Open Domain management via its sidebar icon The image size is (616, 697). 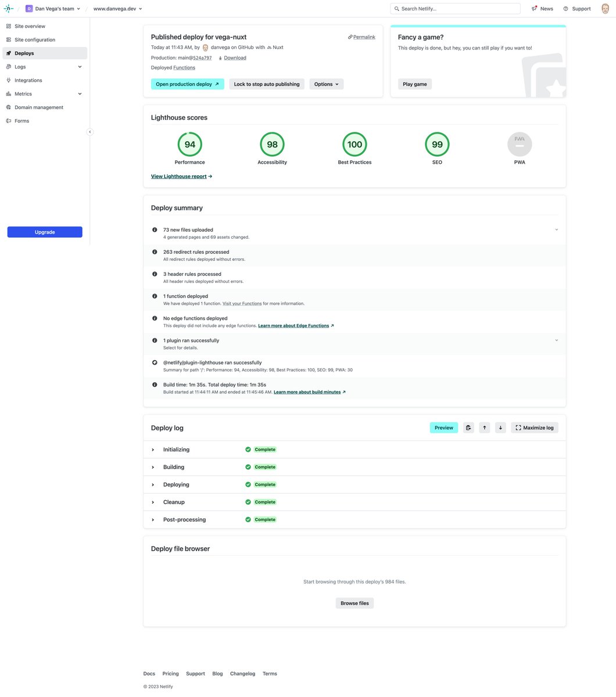click(8, 107)
